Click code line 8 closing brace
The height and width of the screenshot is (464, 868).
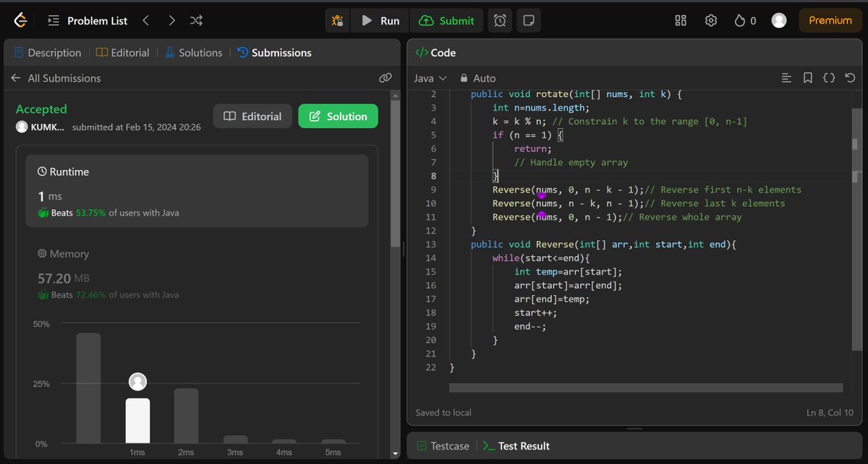pos(496,176)
